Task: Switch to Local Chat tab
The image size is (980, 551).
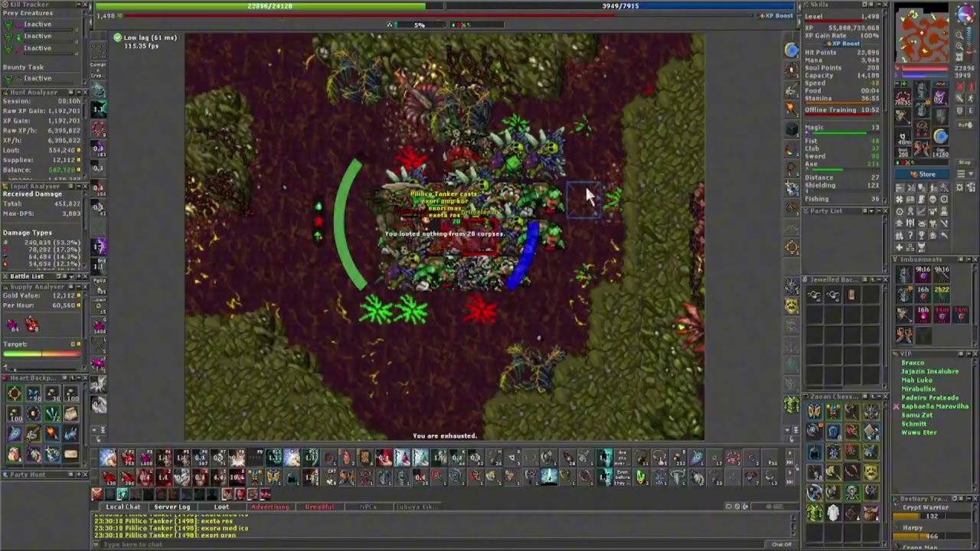Action: pyautogui.click(x=123, y=507)
